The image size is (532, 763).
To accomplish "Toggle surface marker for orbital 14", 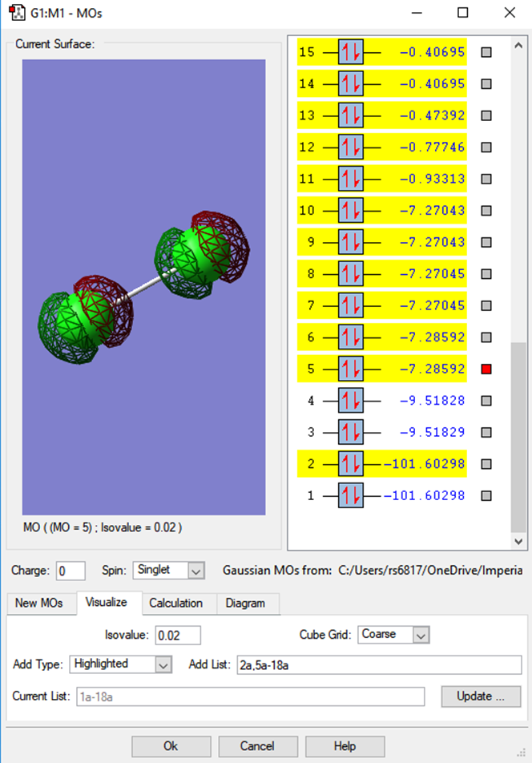I will (486, 83).
